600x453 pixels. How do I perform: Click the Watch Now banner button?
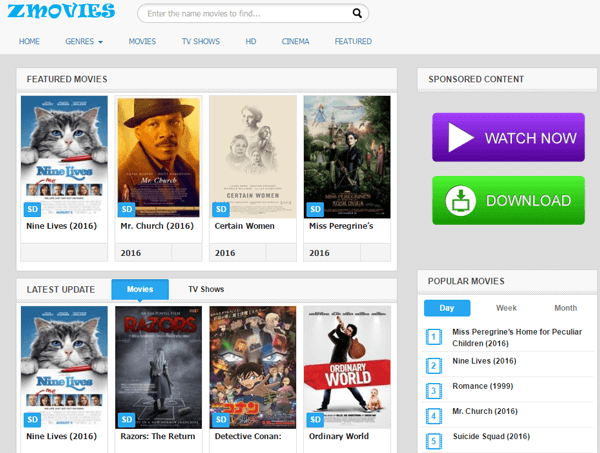coord(508,137)
